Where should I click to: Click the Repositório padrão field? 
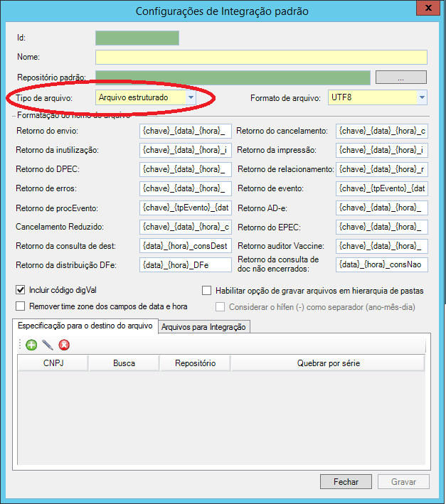tap(233, 77)
